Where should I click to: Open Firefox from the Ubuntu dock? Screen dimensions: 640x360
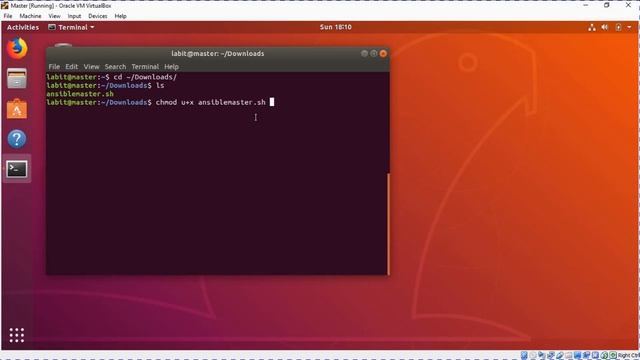pyautogui.click(x=17, y=48)
